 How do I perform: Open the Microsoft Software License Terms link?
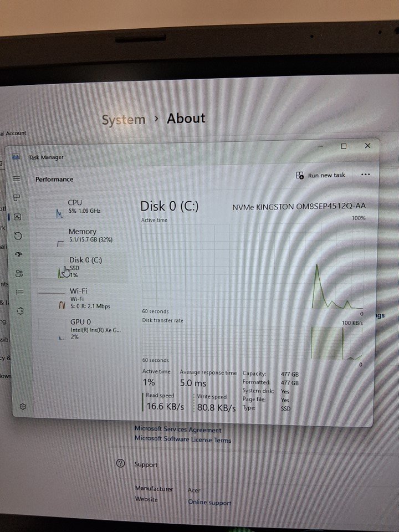tap(183, 439)
